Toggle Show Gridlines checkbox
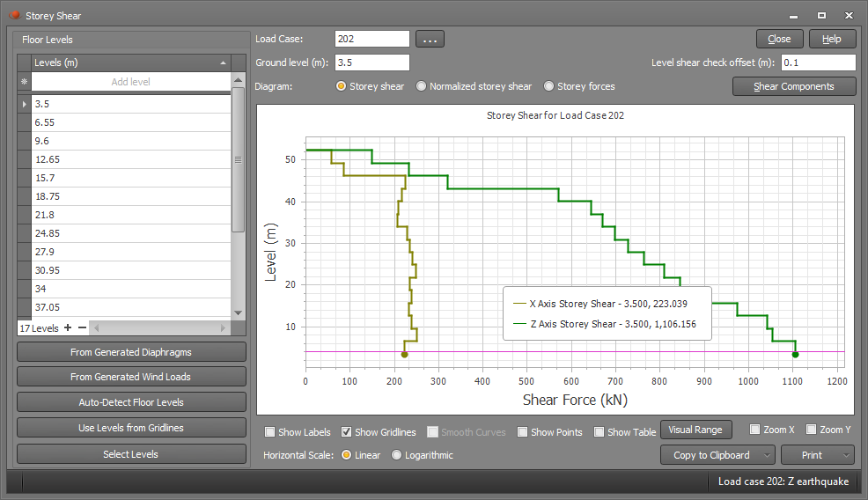 (347, 432)
